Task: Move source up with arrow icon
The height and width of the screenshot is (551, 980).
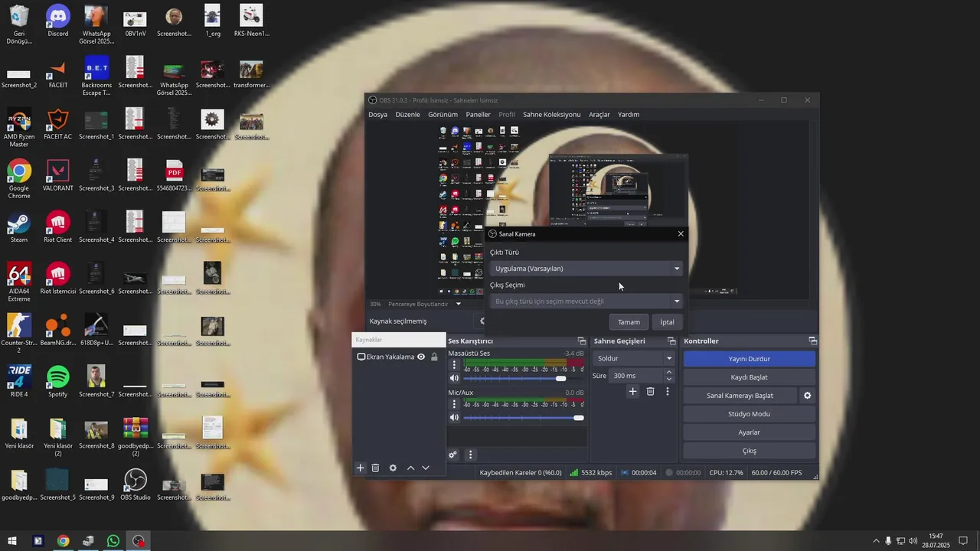Action: pos(410,468)
